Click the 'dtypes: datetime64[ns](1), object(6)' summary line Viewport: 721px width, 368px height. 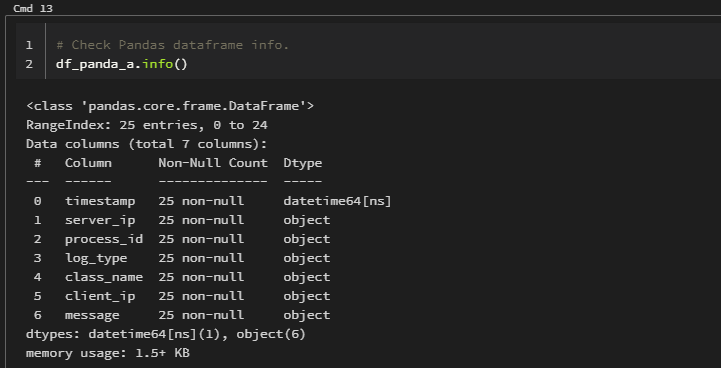166,334
